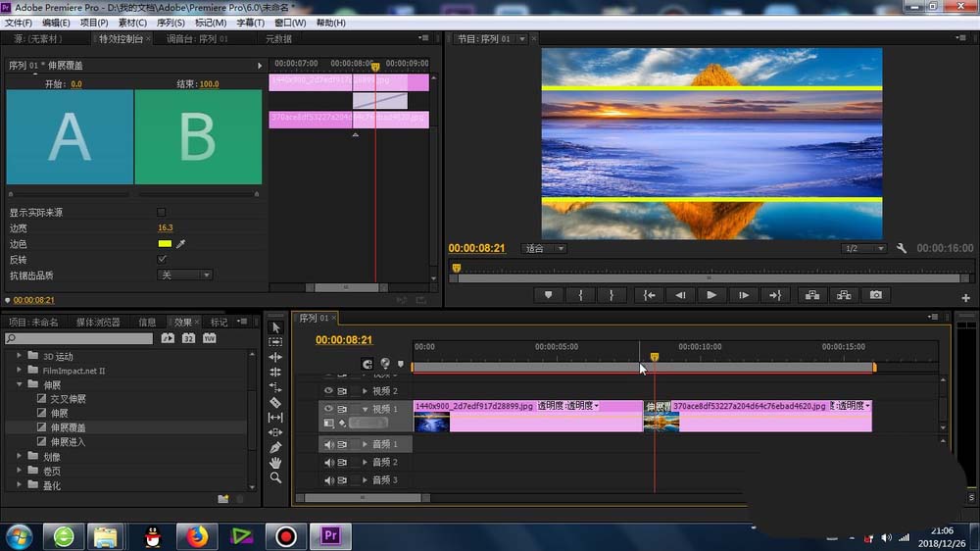The height and width of the screenshot is (551, 980).
Task: Click the 开始 value 0.0
Action: pos(76,83)
